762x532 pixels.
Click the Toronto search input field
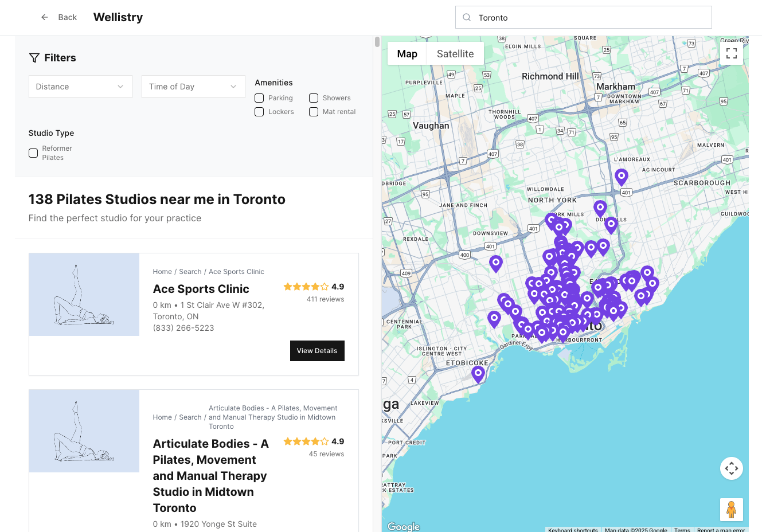pos(584,17)
